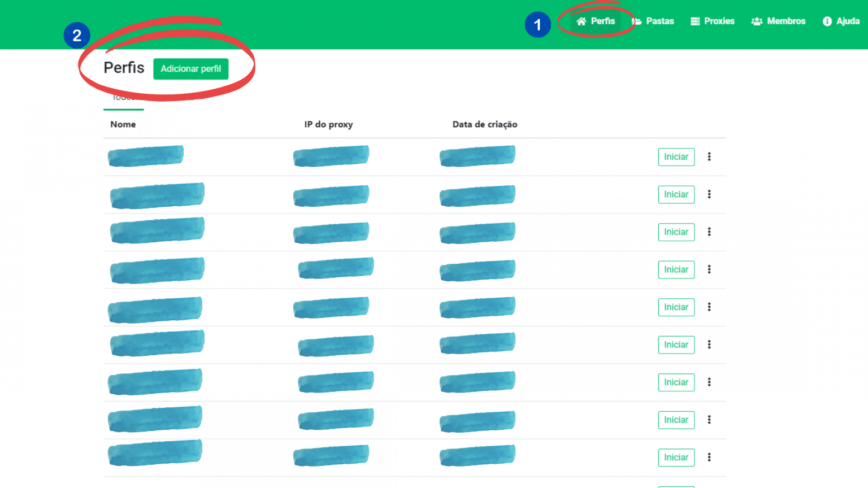Open the three-dot menu of the seventh profile row
868x488 pixels.
(x=709, y=382)
